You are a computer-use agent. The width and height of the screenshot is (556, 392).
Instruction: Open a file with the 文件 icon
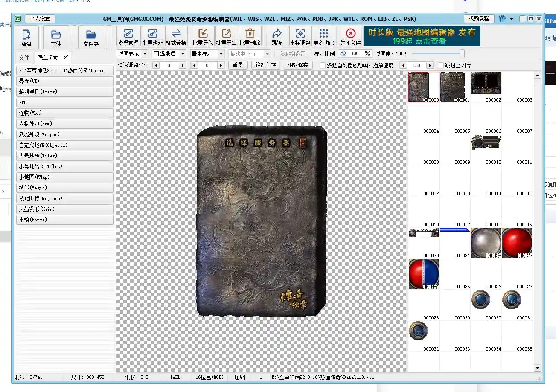[56, 38]
